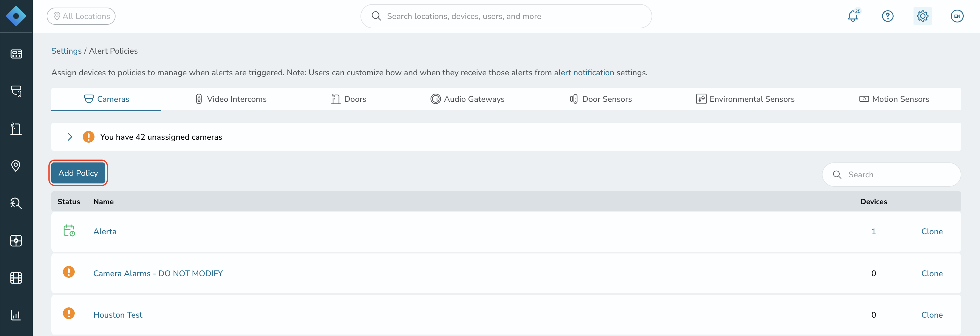This screenshot has width=980, height=336.
Task: Click the Add Policy button
Action: pyautogui.click(x=78, y=173)
